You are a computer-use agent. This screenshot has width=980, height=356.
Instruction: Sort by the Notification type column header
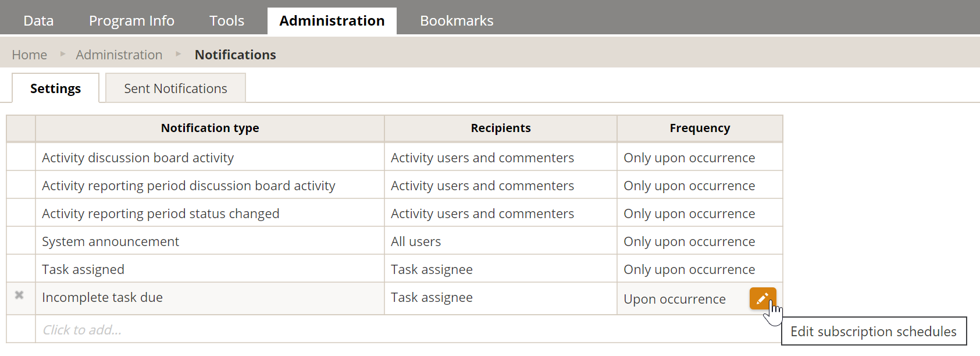tap(209, 128)
